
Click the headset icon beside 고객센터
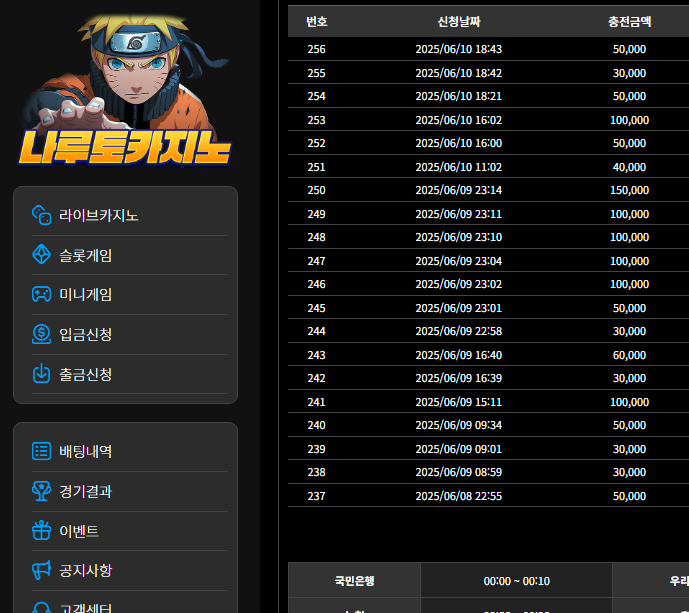(x=41, y=608)
